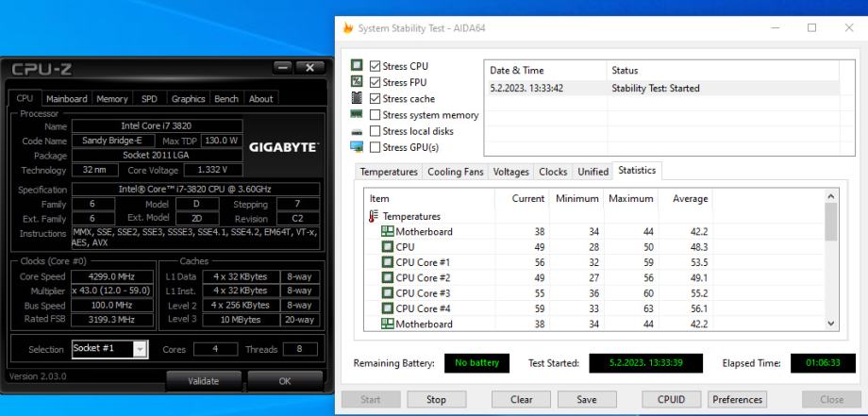Click the Stress CPU chip icon
The image size is (868, 416).
(357, 65)
